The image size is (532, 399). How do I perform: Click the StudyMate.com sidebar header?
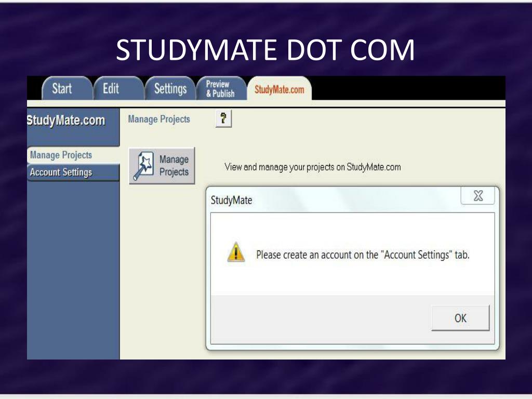point(66,121)
